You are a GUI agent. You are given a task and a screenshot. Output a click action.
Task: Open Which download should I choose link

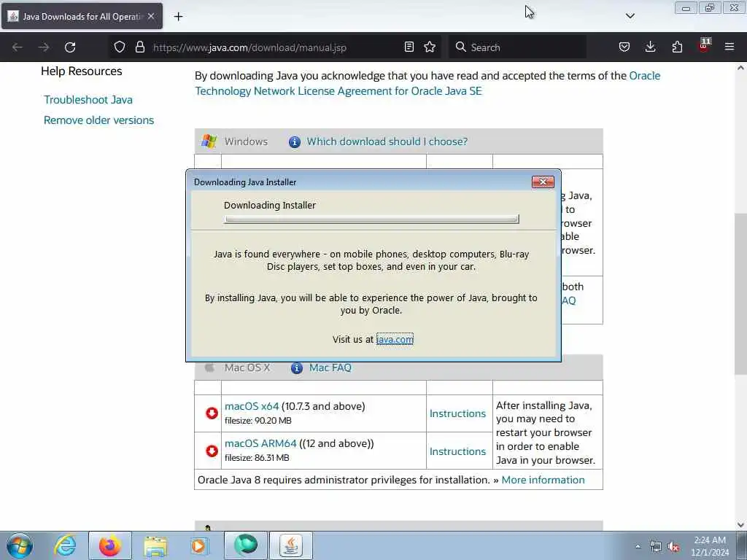pyautogui.click(x=387, y=141)
